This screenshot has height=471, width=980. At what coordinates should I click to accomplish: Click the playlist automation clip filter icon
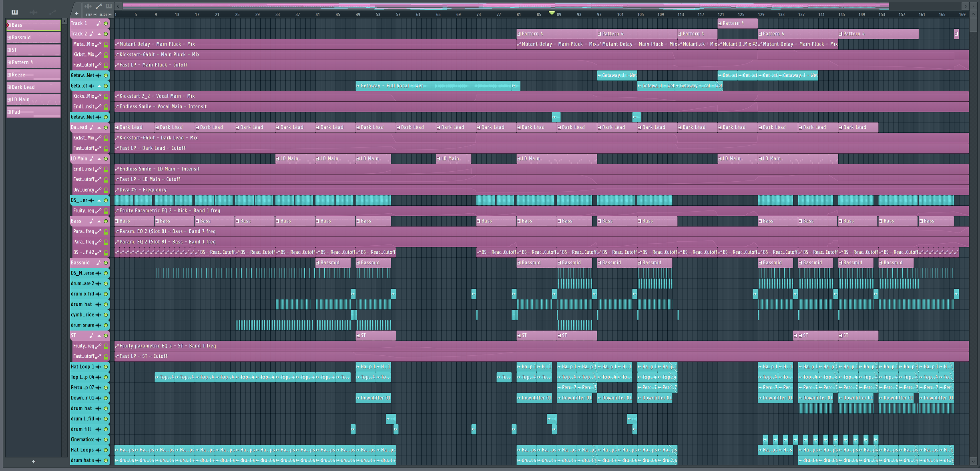point(99,6)
